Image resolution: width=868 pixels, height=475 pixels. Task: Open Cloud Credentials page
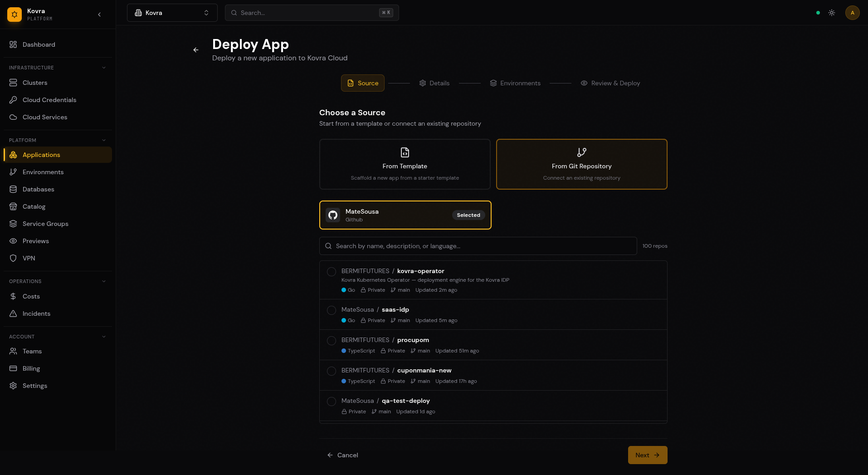[58, 100]
